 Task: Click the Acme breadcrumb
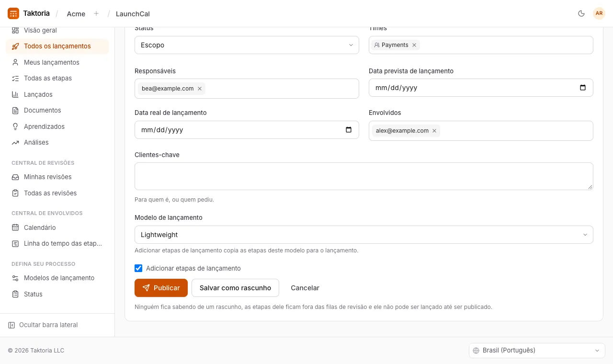pos(76,14)
